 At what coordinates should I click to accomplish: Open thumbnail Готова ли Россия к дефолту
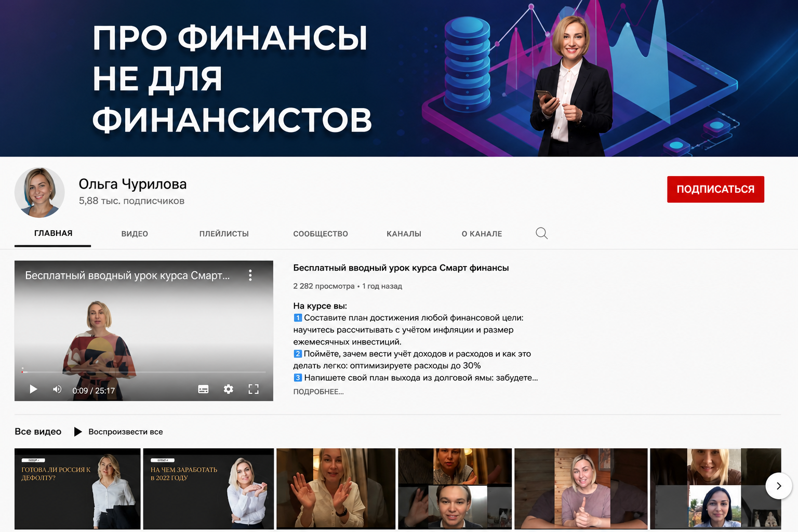(x=77, y=488)
